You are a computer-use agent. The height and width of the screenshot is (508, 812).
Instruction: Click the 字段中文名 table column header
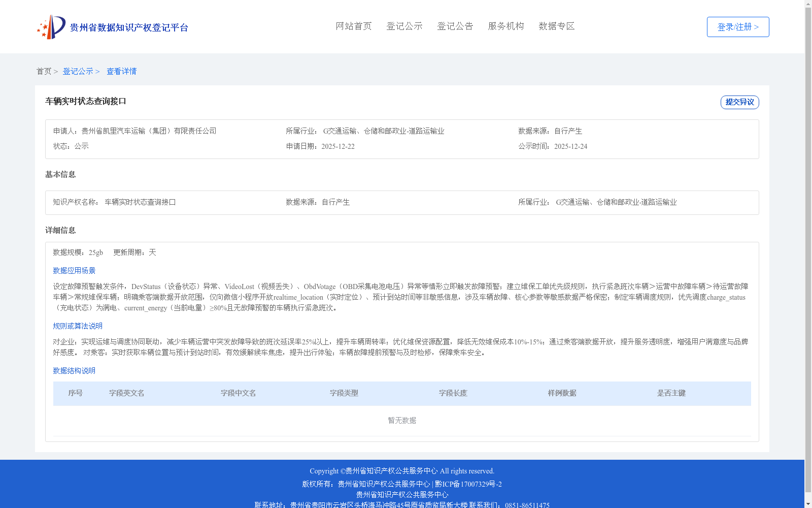239,393
